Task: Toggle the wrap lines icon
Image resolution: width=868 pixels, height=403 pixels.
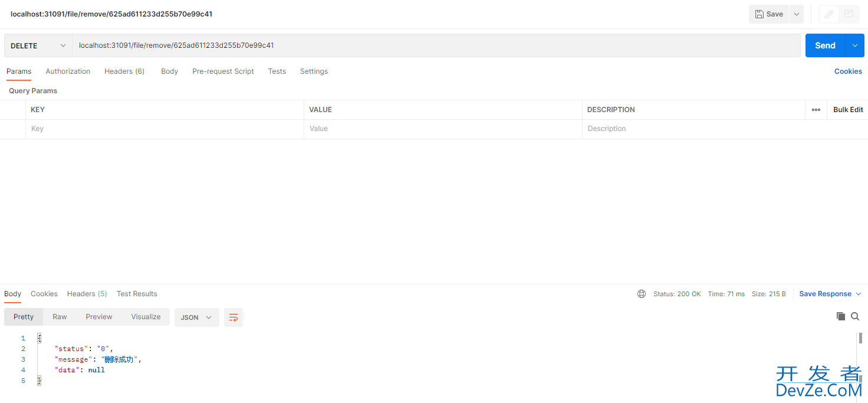Action: (234, 317)
